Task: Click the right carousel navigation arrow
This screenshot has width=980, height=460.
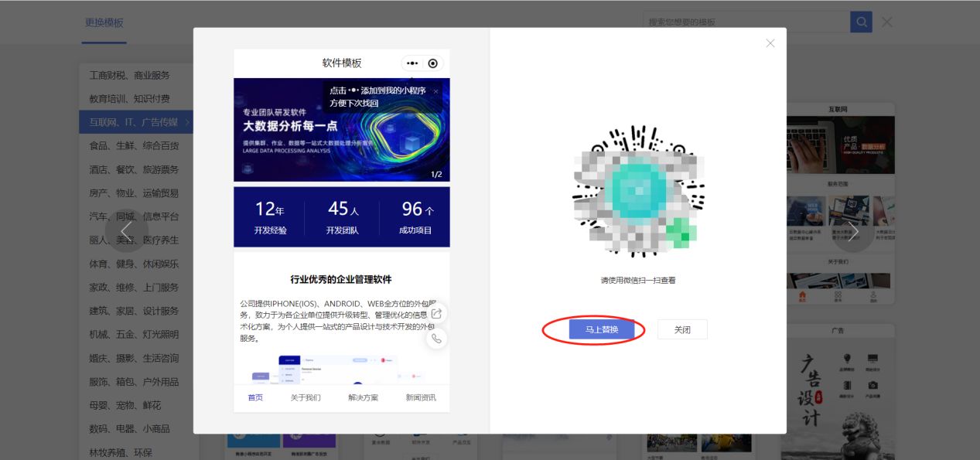Action: [854, 230]
